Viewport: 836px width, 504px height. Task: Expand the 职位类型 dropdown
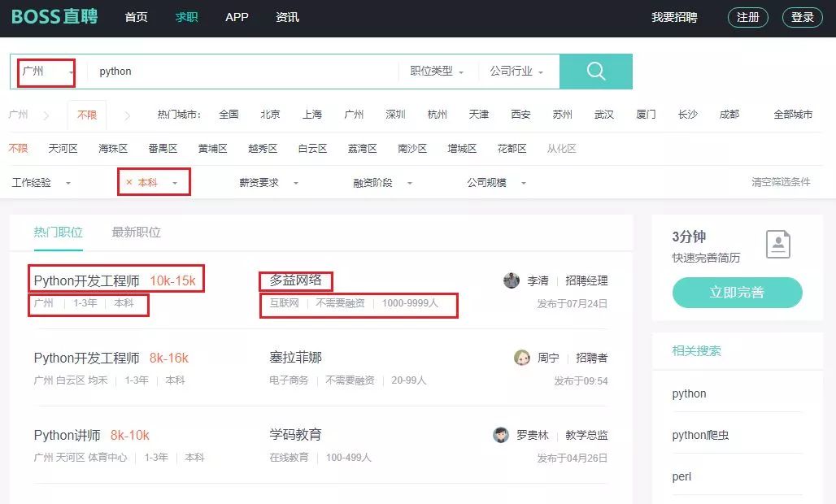(437, 71)
